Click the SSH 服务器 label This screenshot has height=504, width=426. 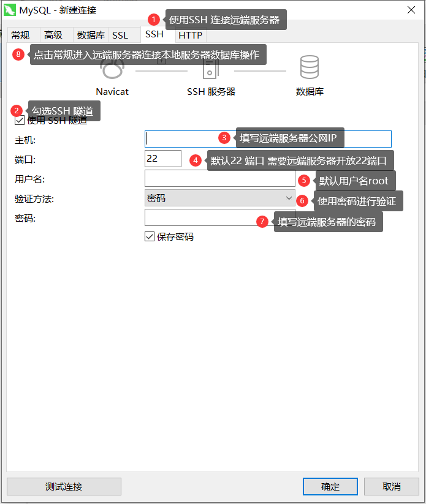pyautogui.click(x=211, y=92)
